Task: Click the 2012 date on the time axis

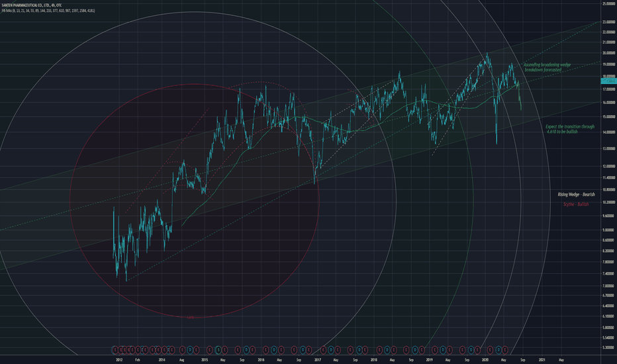Action: 119,359
